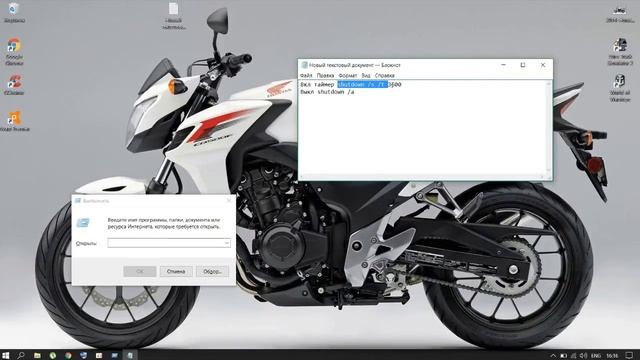
Task: Open the World of Warships desktop shortcut
Action: pyautogui.click(x=620, y=87)
